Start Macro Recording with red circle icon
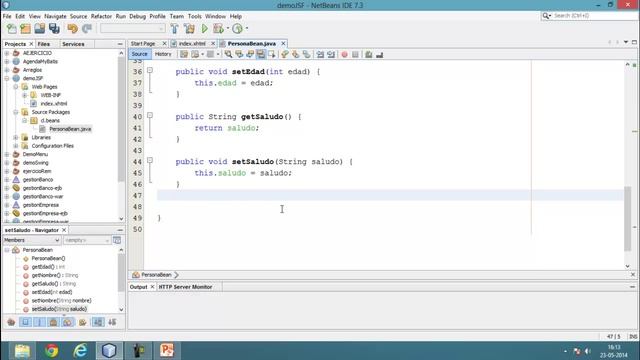 pos(344,54)
